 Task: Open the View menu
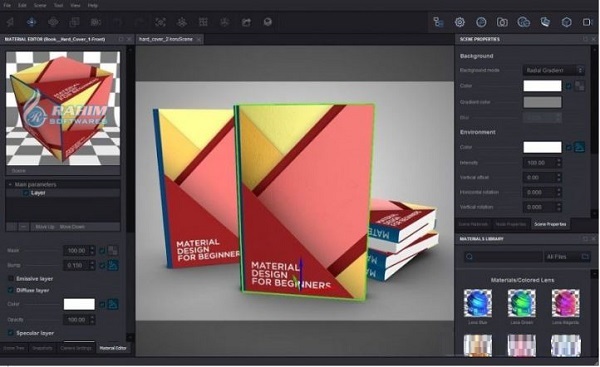point(75,5)
